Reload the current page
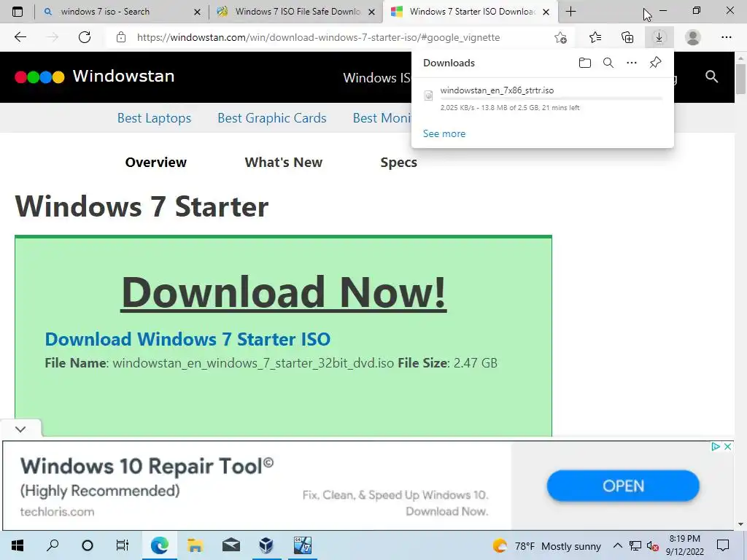 (85, 37)
